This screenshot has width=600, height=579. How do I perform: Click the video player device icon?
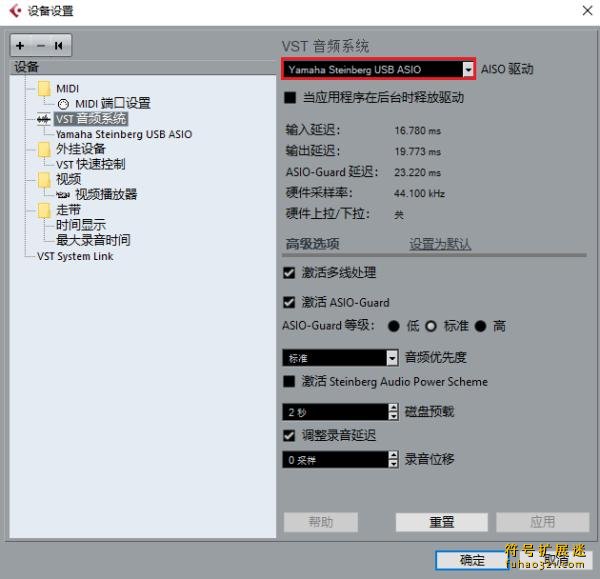coord(63,195)
